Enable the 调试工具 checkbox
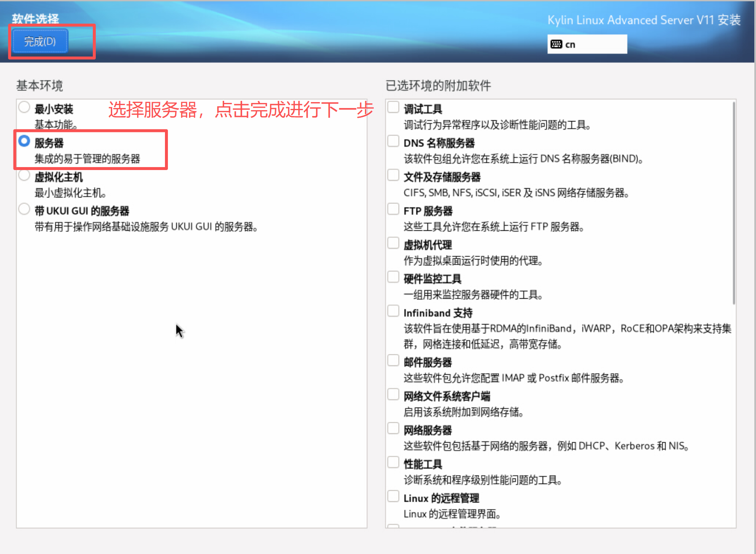The width and height of the screenshot is (756, 554). [393, 108]
